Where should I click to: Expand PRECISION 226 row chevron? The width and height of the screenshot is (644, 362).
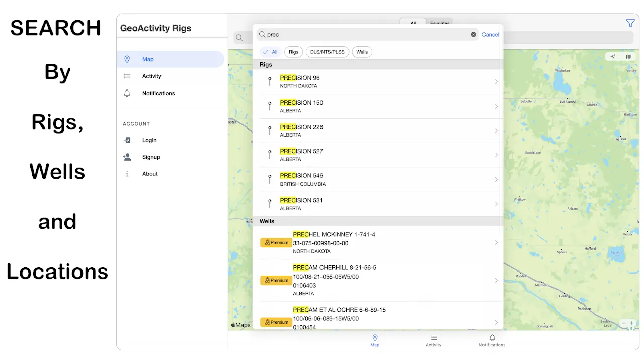point(496,131)
